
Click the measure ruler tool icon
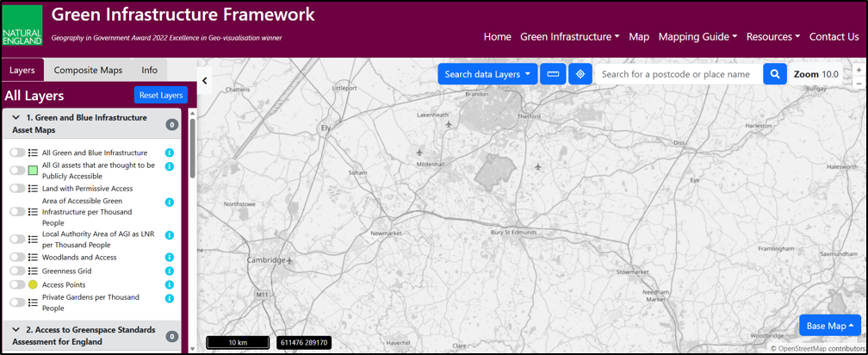coord(553,74)
